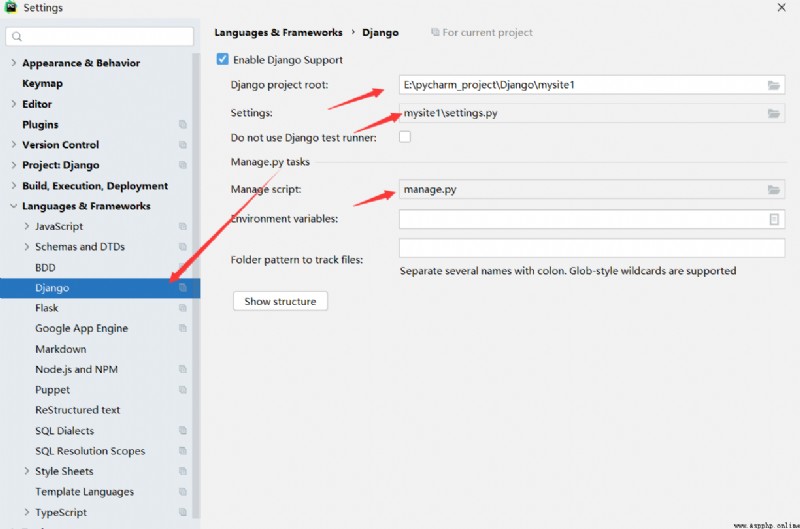This screenshot has width=800, height=529.
Task: Select SQL Dialects settings page
Action: (x=65, y=431)
